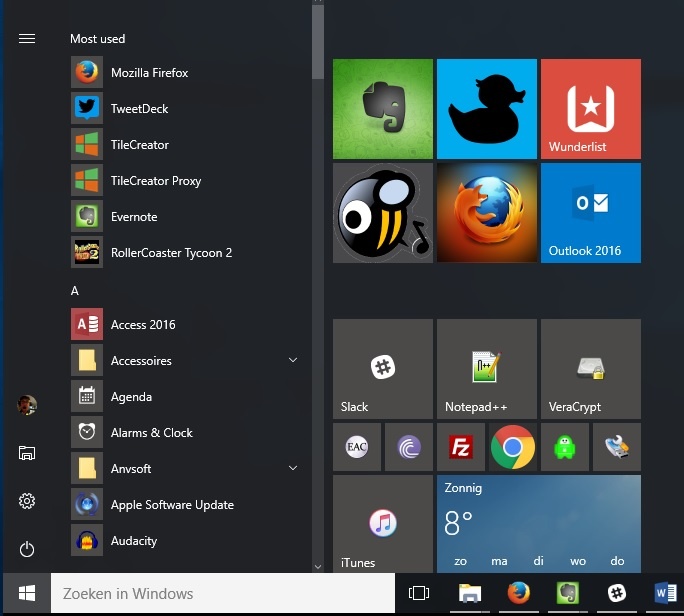The width and height of the screenshot is (684, 616).
Task: Open the EAC small tile
Action: (x=357, y=447)
